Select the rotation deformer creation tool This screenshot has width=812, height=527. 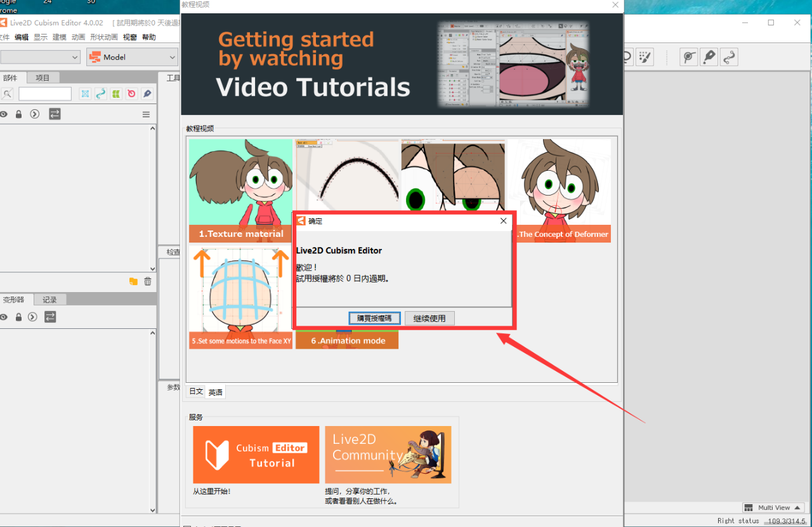688,57
